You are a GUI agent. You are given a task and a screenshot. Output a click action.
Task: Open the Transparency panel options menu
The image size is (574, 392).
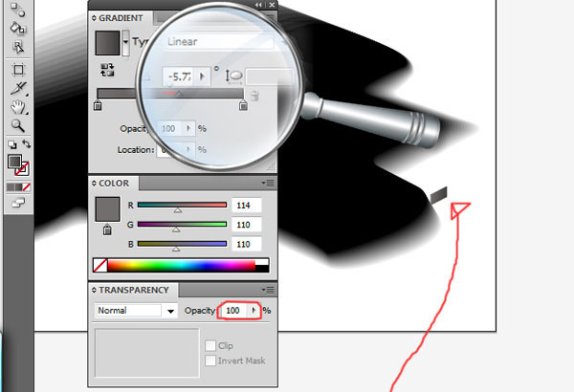coord(268,291)
